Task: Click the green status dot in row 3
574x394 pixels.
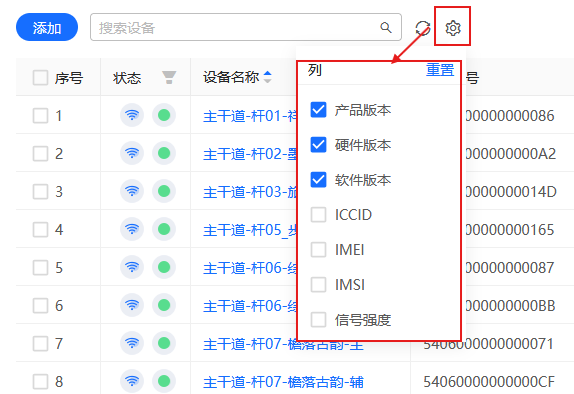Action: coord(164,191)
